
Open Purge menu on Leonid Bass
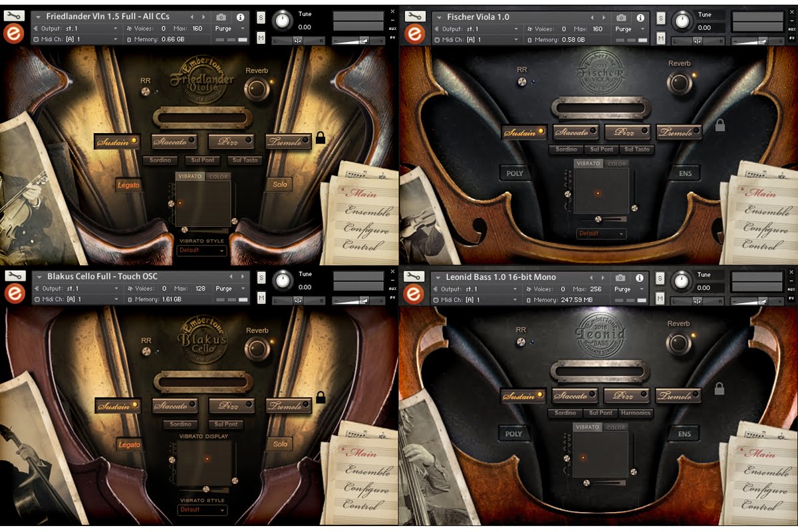pyautogui.click(x=628, y=289)
